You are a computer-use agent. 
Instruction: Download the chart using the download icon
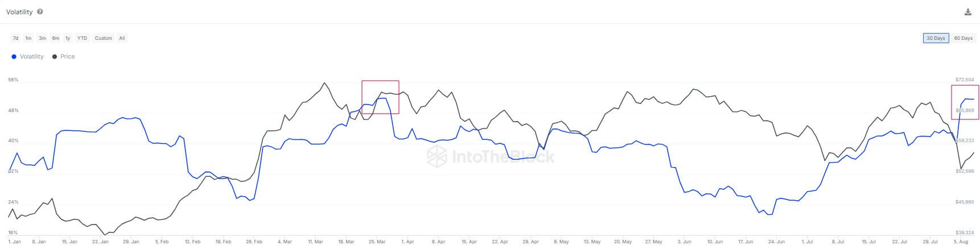pyautogui.click(x=967, y=12)
